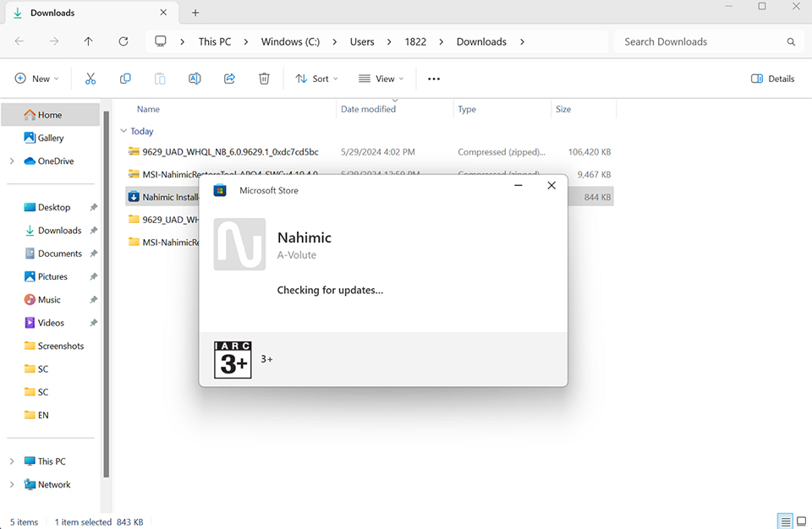Close the Microsoft Store dialog

pyautogui.click(x=551, y=185)
